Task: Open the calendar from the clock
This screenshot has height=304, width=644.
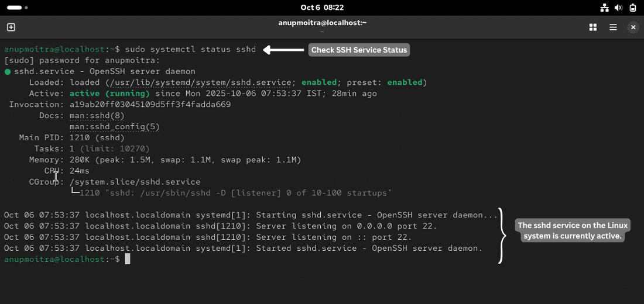Action: coord(322,8)
